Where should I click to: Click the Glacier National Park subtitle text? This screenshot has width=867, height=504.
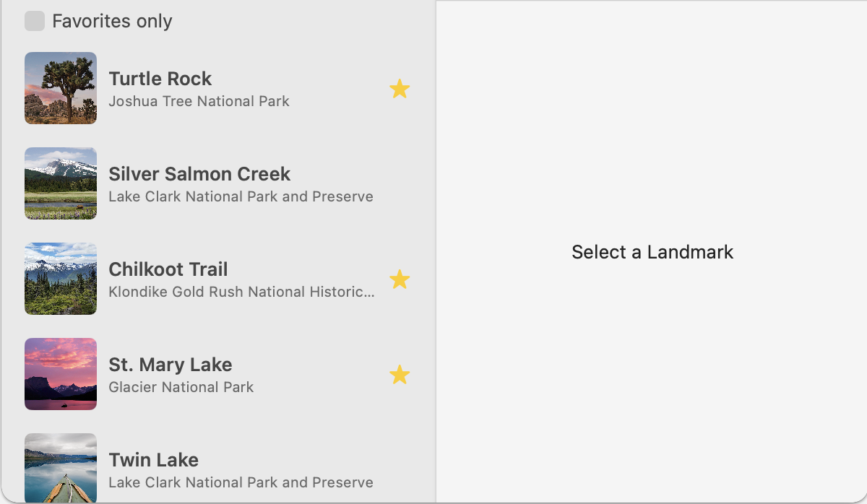coord(181,387)
